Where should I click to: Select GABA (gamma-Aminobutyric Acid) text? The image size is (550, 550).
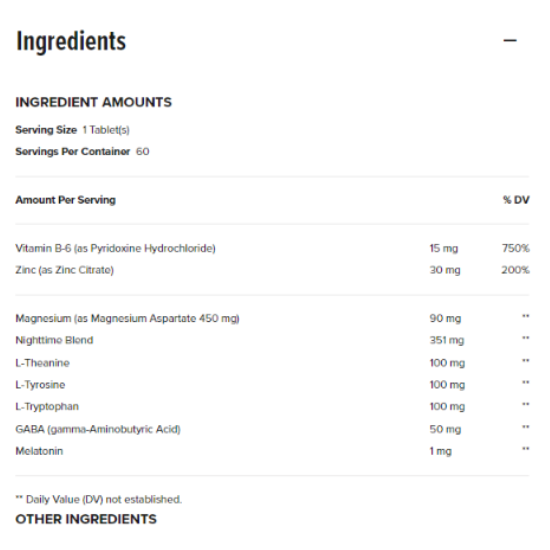[98, 429]
